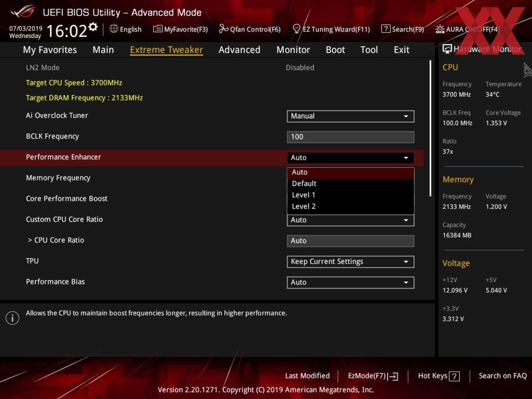Click Search on FAQ link
Screen dimensions: 532x399
[x=503, y=376]
